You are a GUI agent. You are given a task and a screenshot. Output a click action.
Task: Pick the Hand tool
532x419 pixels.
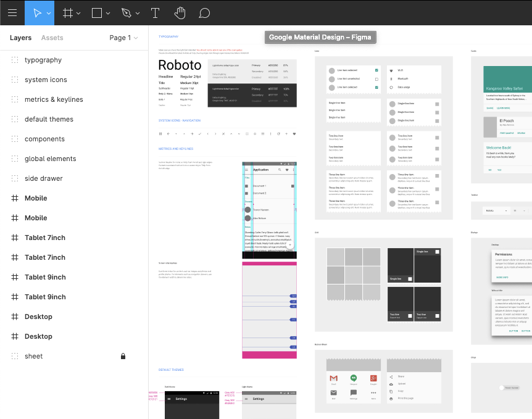tap(180, 12)
